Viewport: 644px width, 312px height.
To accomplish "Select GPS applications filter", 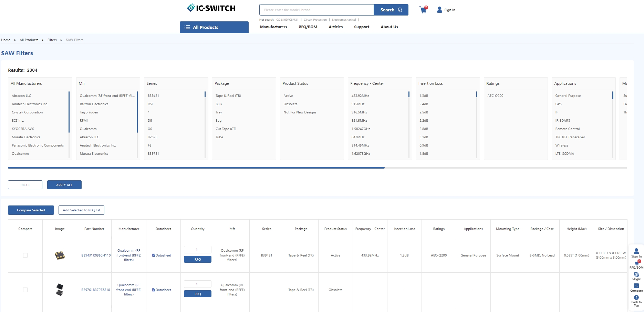I will (x=558, y=104).
